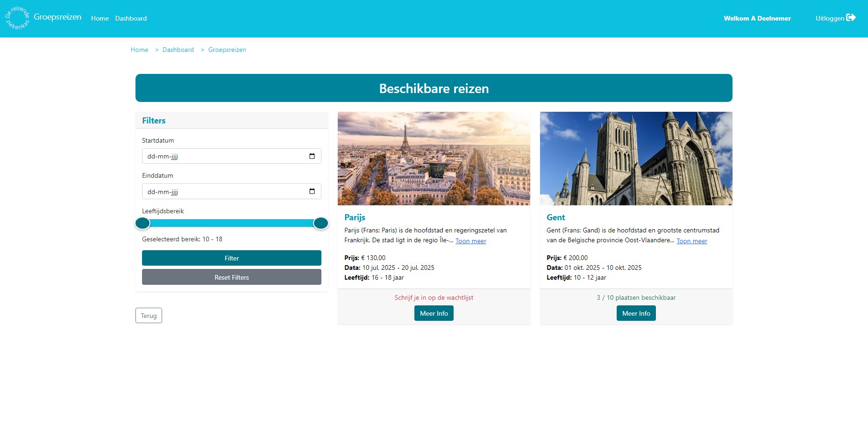
Task: Expand the Parijs description via Toon meer
Action: coord(471,241)
